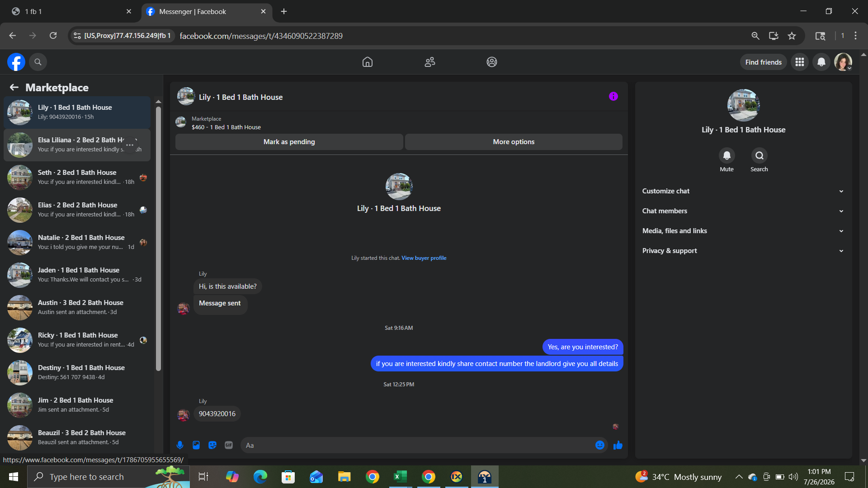Image resolution: width=868 pixels, height=488 pixels.
Task: Close the Messenger | Facebook tab
Action: pos(264,12)
